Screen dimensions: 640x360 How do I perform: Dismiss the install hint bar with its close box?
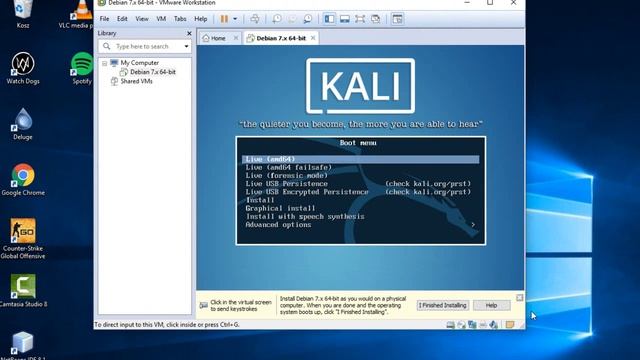[519, 298]
